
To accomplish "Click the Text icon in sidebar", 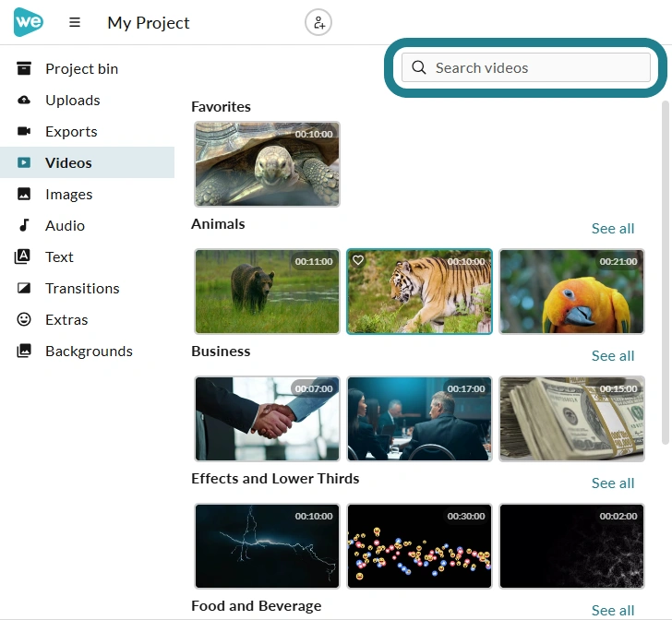I will click(23, 256).
